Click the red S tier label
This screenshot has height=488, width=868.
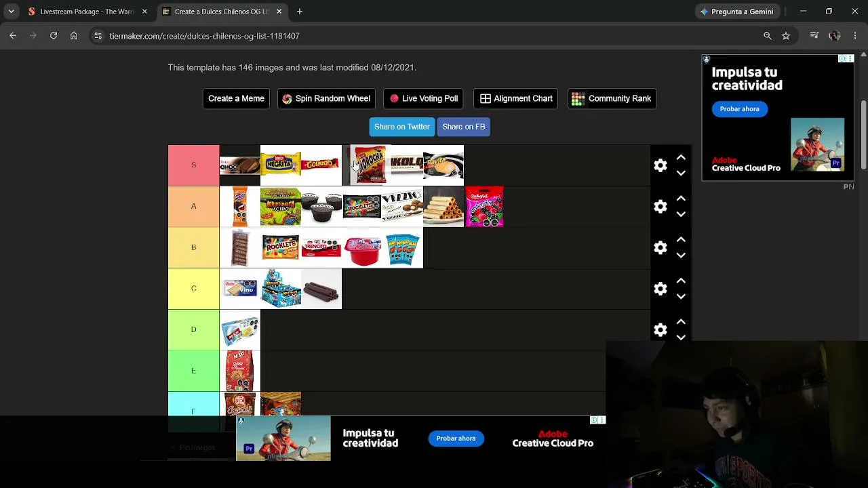(x=194, y=165)
